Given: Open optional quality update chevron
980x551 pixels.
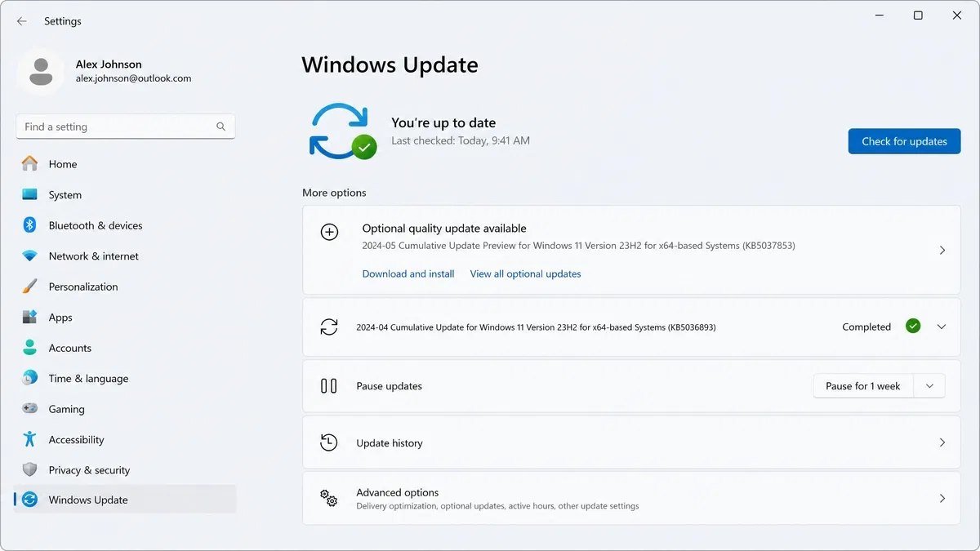Looking at the screenshot, I should [x=942, y=250].
